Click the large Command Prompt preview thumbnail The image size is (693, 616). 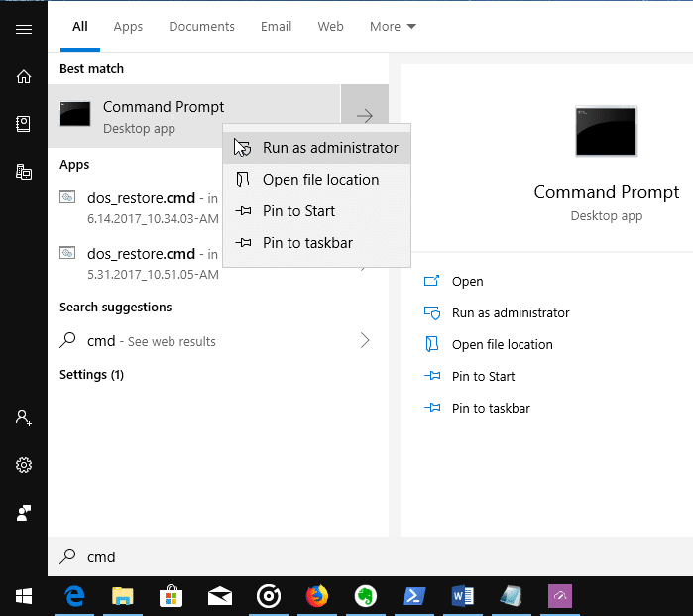pos(606,131)
